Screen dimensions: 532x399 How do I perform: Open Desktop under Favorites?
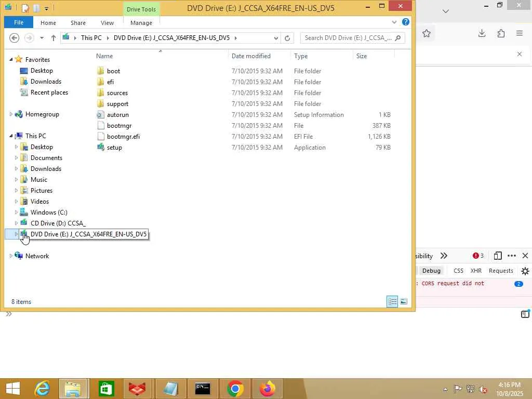(x=42, y=71)
